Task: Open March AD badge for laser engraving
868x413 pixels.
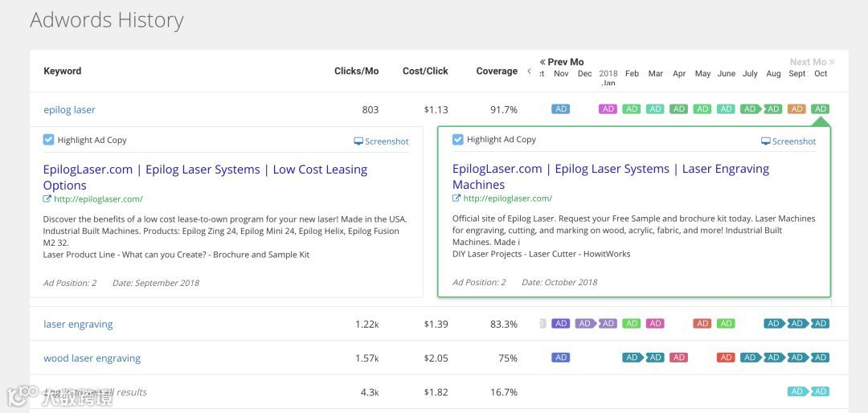Action: (656, 323)
